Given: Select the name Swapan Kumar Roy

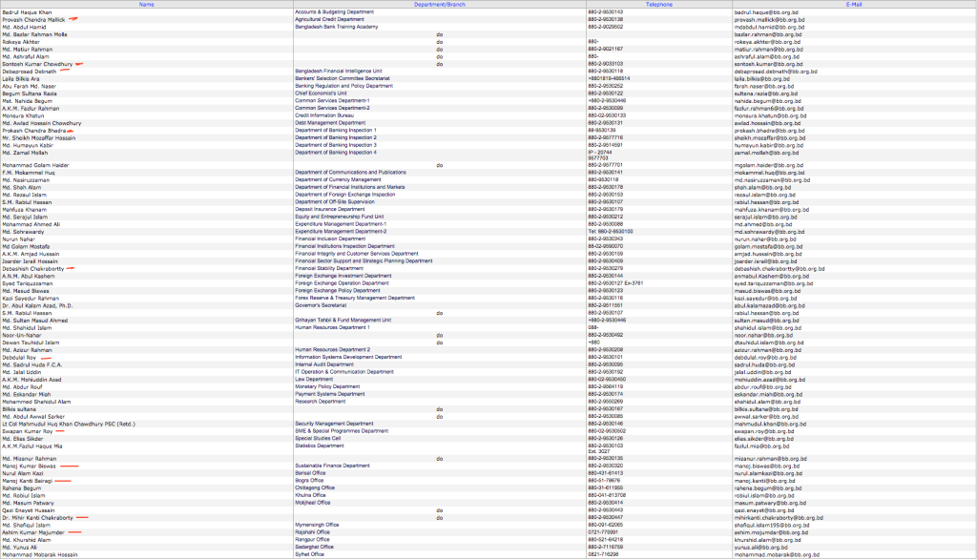Looking at the screenshot, I should point(27,431).
